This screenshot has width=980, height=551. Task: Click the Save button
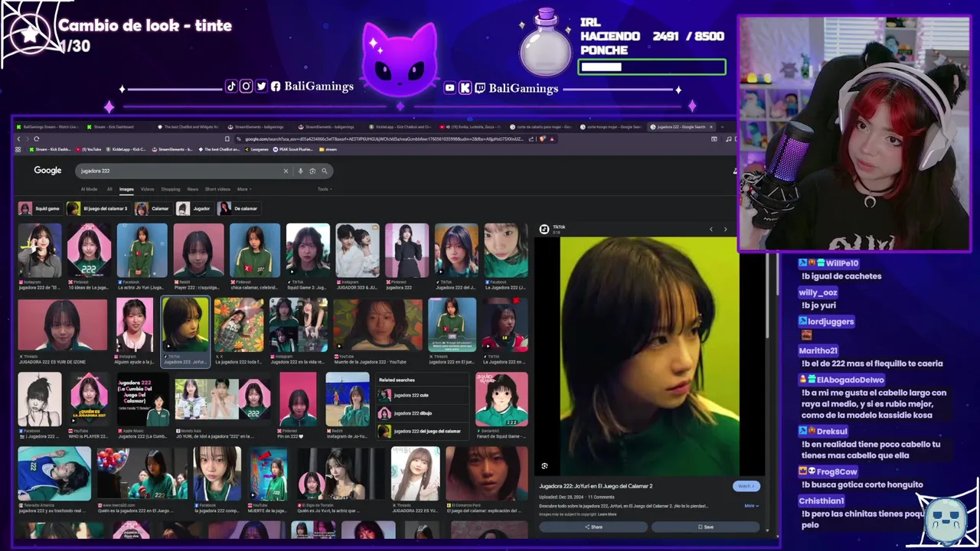click(705, 527)
